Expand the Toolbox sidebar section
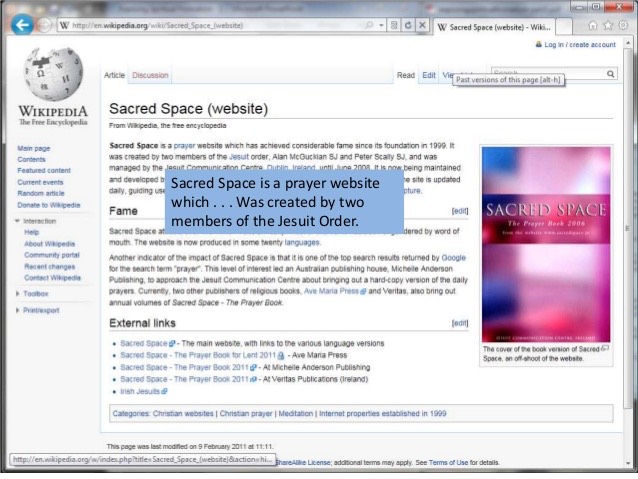638x479 pixels. (32, 294)
